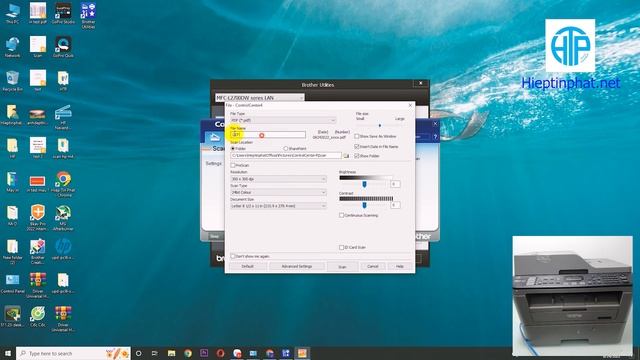Screen dimensions: 640x360
Task: Click the Advanced Settings button
Action: [297, 267]
